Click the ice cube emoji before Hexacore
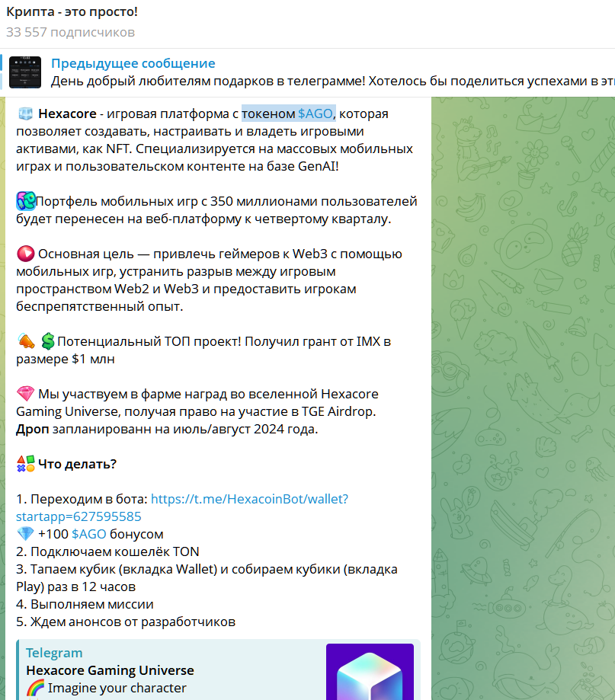The image size is (615, 700). pos(25,113)
